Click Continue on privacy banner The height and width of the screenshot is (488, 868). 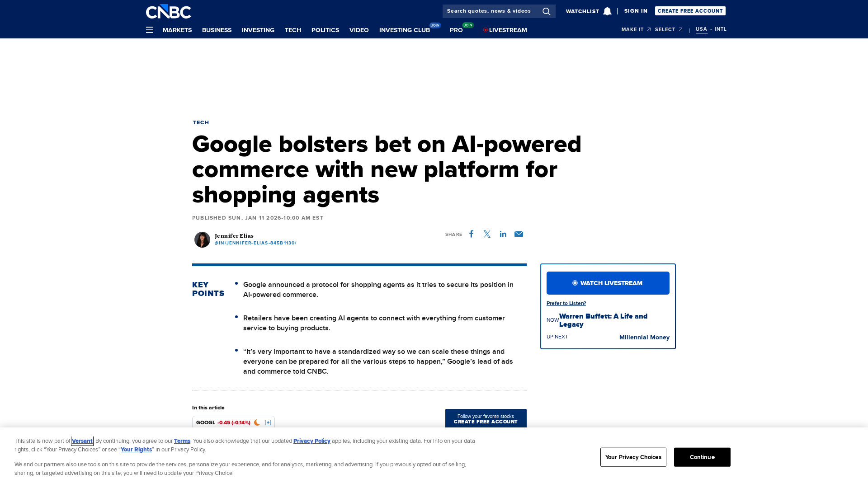tap(702, 457)
